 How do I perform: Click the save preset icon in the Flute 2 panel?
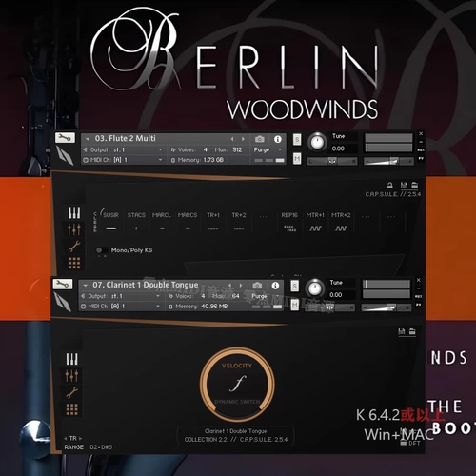click(404, 185)
